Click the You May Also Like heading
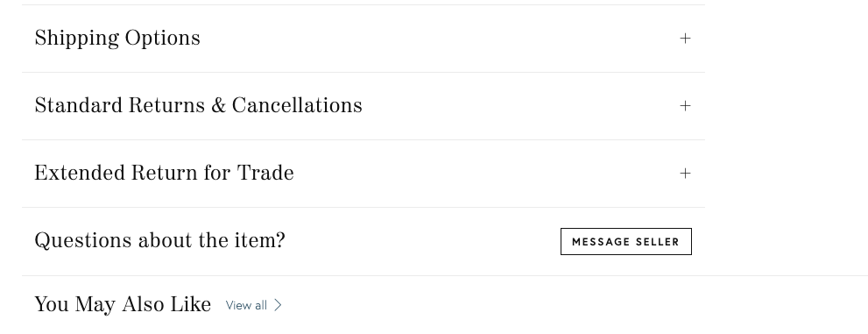The width and height of the screenshot is (868, 334). [x=123, y=305]
